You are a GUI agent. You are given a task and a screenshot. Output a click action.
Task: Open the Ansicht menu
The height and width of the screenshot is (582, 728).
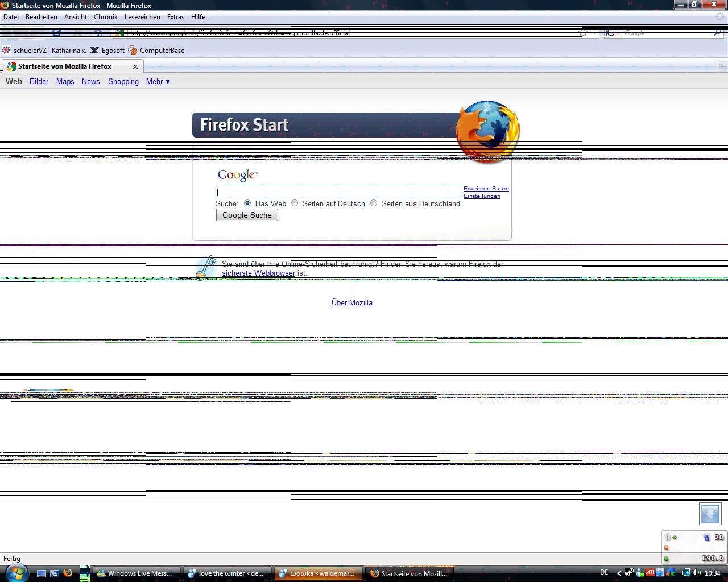tap(76, 17)
